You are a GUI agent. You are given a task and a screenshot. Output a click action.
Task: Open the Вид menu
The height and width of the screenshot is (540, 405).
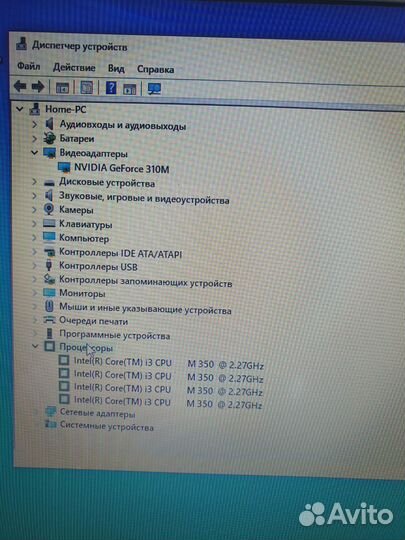[116, 68]
